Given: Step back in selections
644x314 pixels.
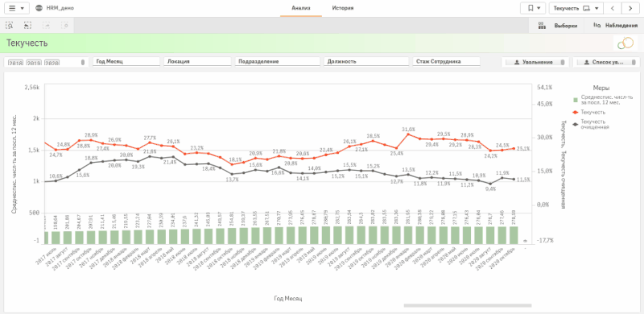Looking at the screenshot, I should (x=27, y=26).
